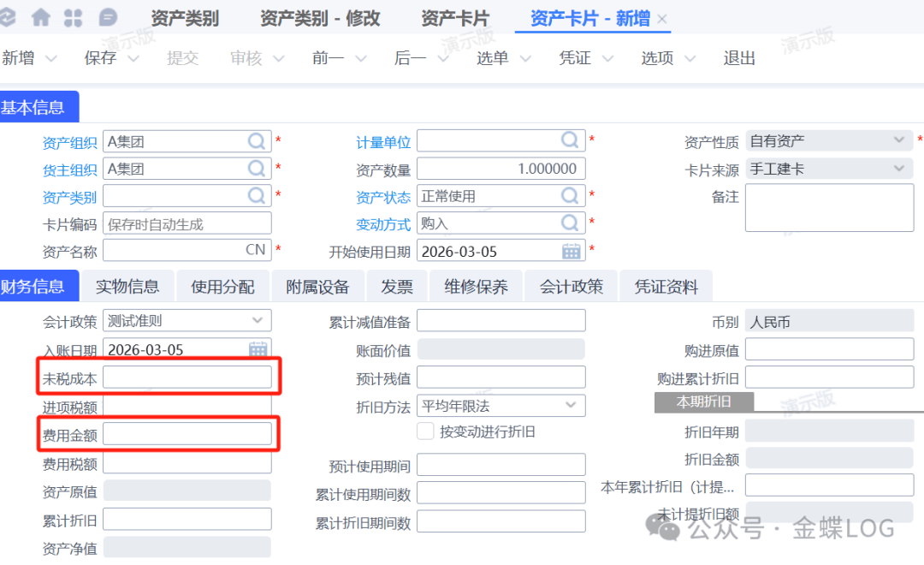924x565 pixels.
Task: Expand the 保存 menu arrow
Action: click(x=133, y=58)
